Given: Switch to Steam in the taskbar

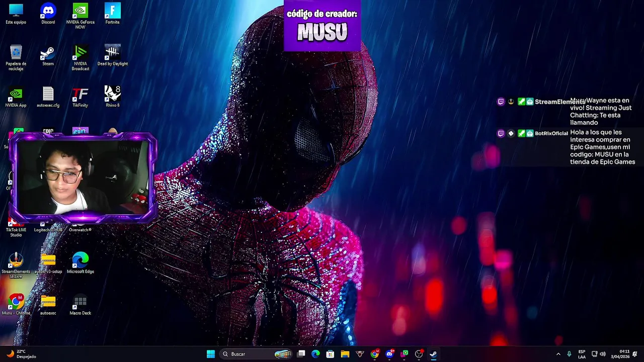Looking at the screenshot, I should pyautogui.click(x=433, y=354).
